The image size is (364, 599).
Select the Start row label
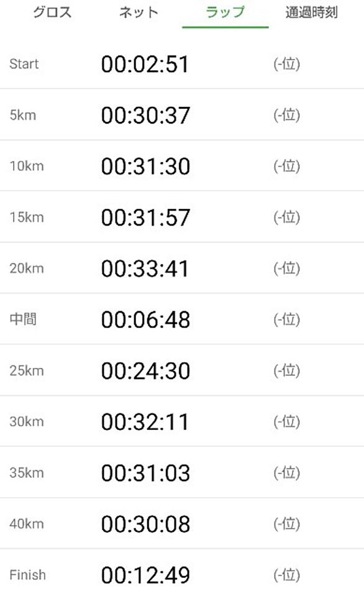coord(24,64)
